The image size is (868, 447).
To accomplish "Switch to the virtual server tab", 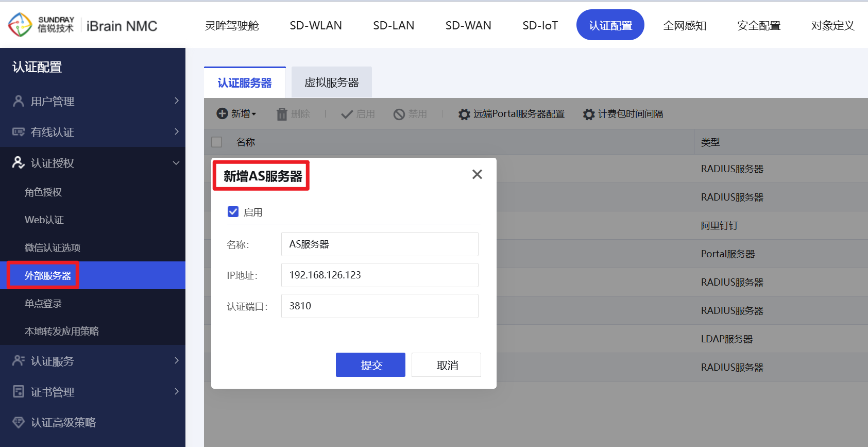I will (x=332, y=82).
